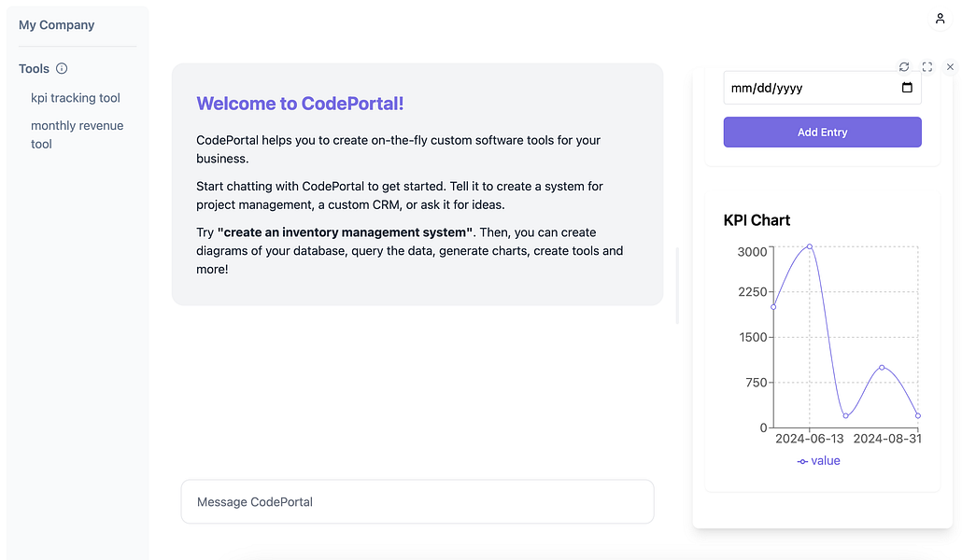Refresh the KPI tool panel data

[903, 66]
